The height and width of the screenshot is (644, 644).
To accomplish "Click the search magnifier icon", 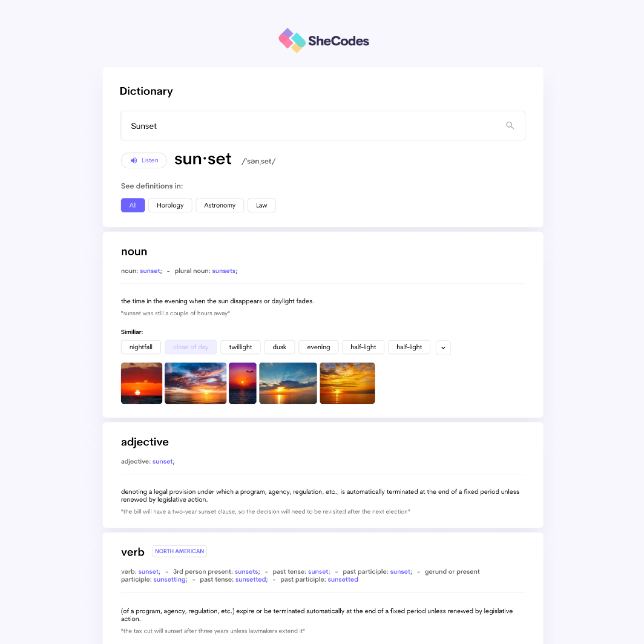I will (x=509, y=126).
